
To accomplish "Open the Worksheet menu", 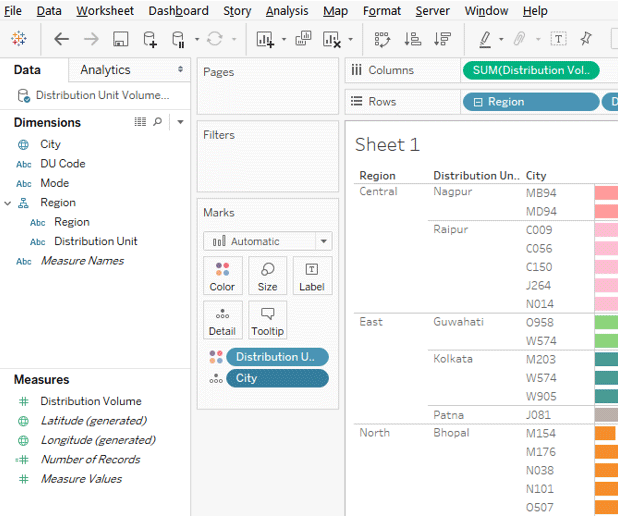I will click(105, 11).
